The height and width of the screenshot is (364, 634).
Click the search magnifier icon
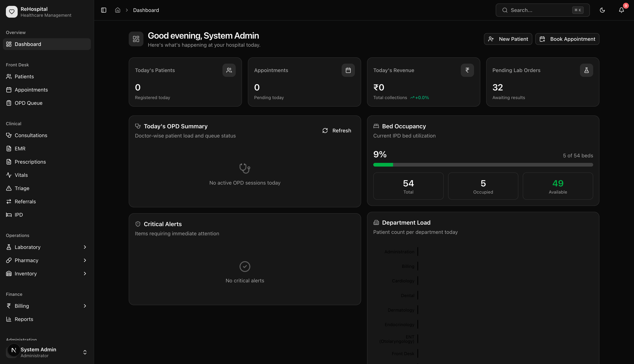505,10
